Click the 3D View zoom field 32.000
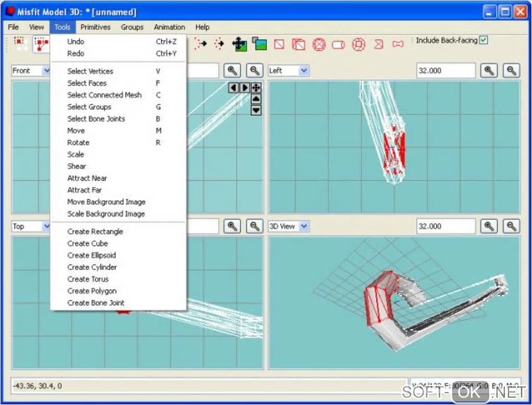The image size is (532, 405). (446, 226)
